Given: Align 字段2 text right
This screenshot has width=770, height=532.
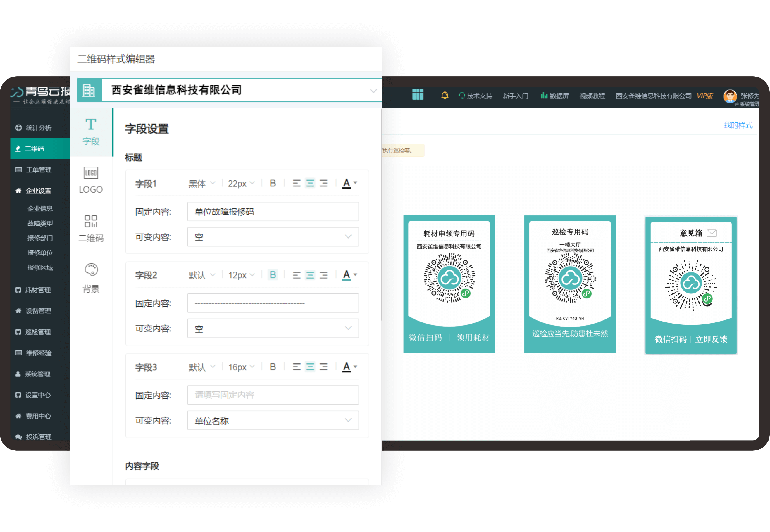Looking at the screenshot, I should pos(323,275).
